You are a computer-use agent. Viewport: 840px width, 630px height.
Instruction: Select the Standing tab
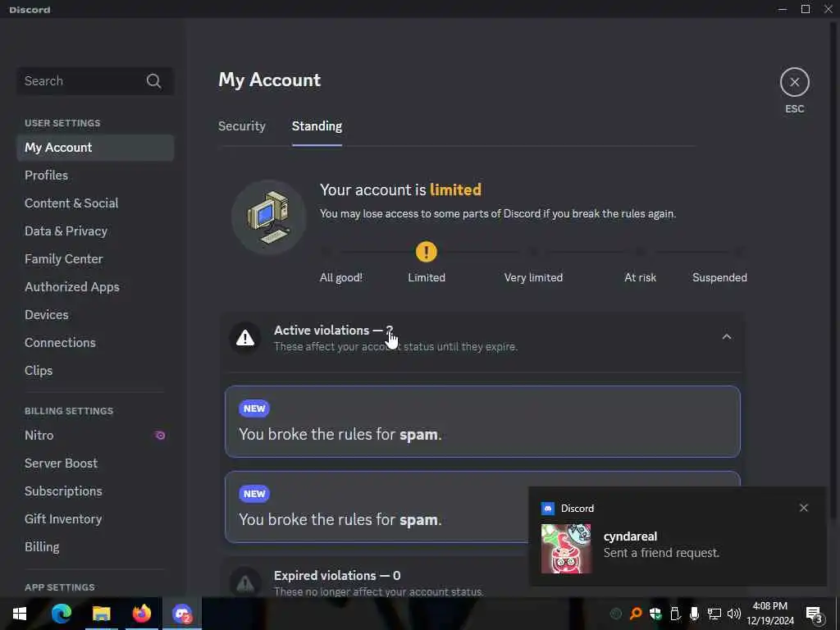click(317, 126)
